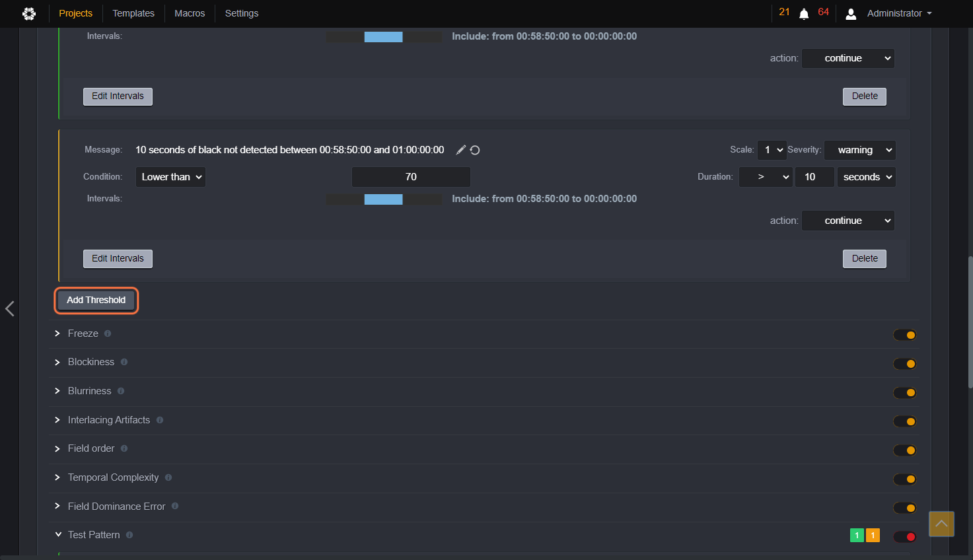
Task: Toggle the Test Pattern switch
Action: coord(905,537)
